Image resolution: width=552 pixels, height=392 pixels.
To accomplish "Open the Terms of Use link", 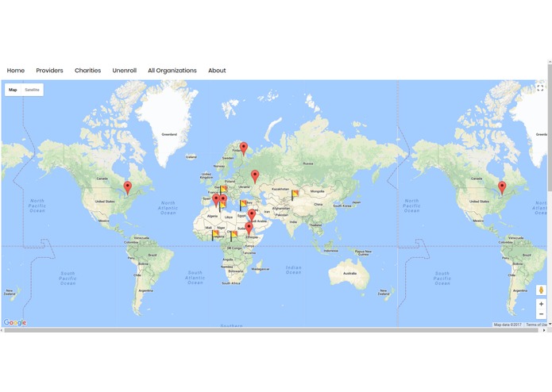I will [536, 325].
